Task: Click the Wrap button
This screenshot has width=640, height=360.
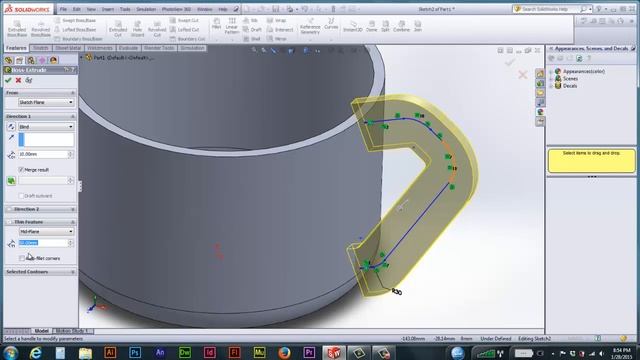Action: [x=276, y=20]
